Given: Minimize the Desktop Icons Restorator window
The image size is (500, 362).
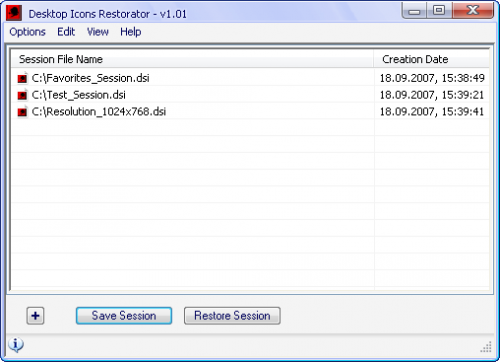Looking at the screenshot, I should click(x=415, y=11).
